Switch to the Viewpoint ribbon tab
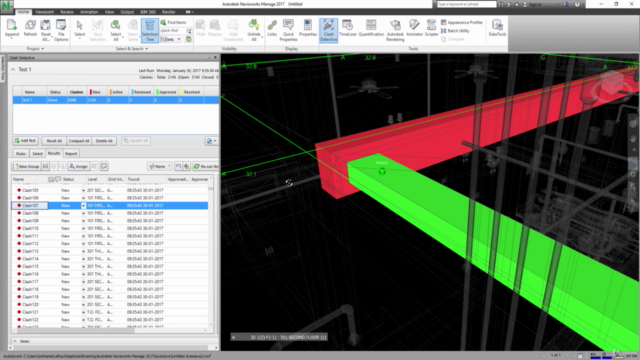This screenshot has width=640, height=360. click(x=44, y=12)
